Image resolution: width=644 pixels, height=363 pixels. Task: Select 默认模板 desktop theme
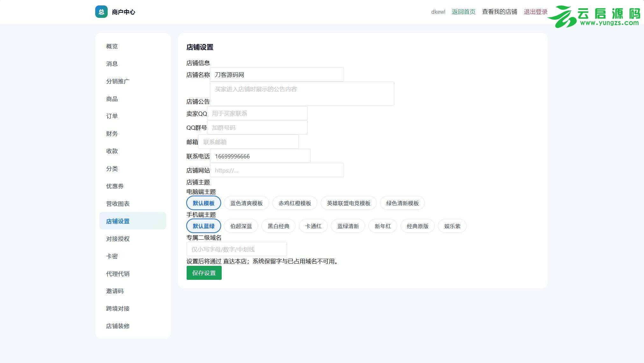tap(204, 203)
